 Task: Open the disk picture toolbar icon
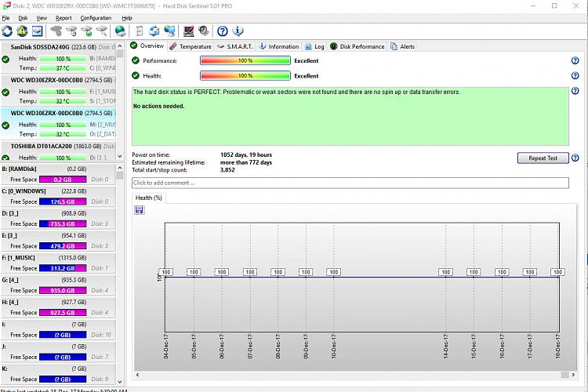tap(37, 31)
